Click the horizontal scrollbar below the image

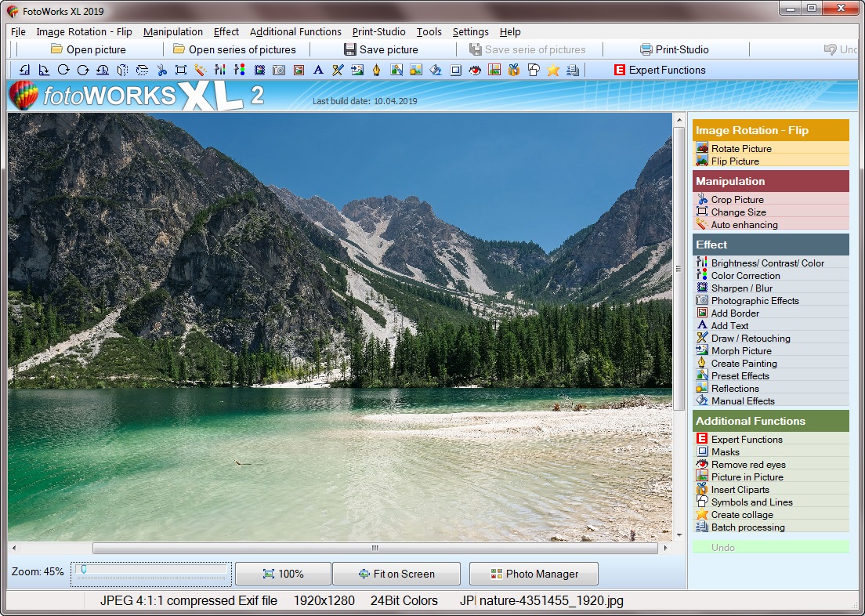(x=376, y=547)
